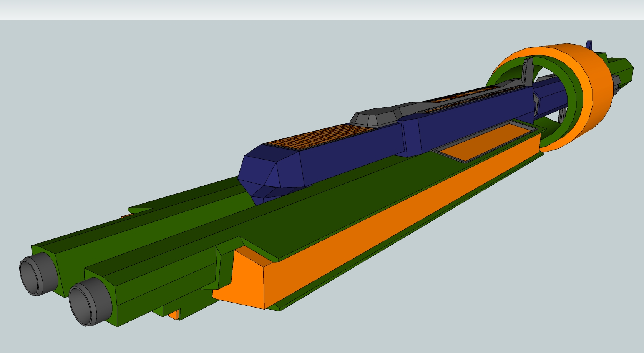
Task: Select the blue fin atop the ring
Action: click(x=589, y=45)
